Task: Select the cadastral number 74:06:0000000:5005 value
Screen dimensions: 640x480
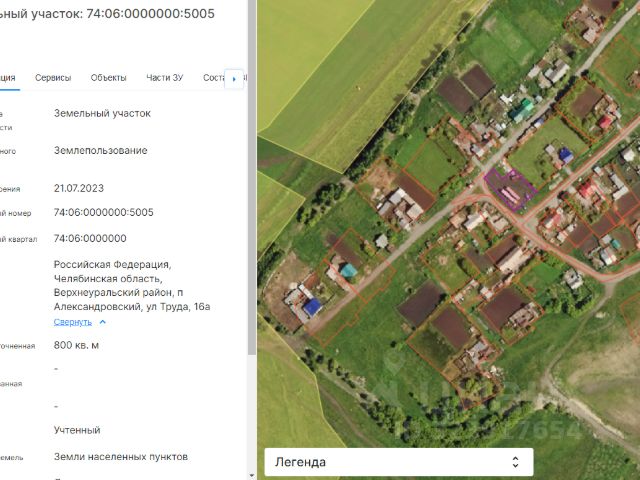Action: click(x=104, y=212)
